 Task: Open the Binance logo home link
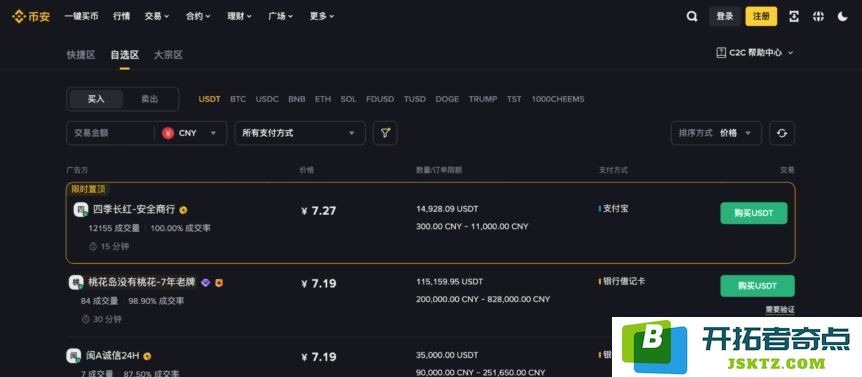(31, 16)
